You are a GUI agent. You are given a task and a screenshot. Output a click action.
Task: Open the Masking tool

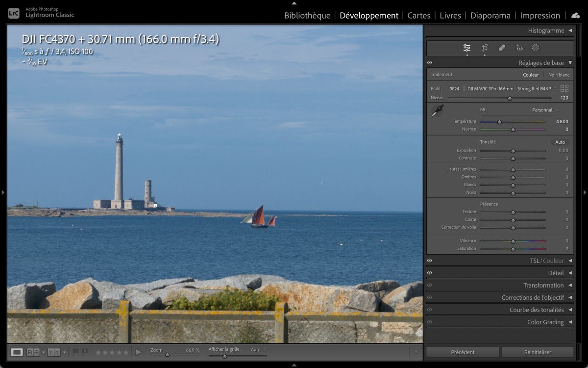(536, 48)
